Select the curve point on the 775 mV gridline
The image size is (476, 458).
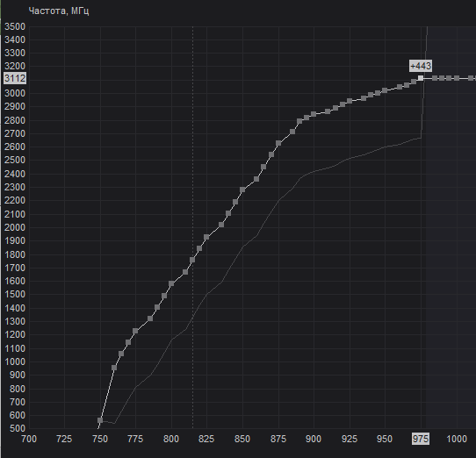click(x=135, y=331)
